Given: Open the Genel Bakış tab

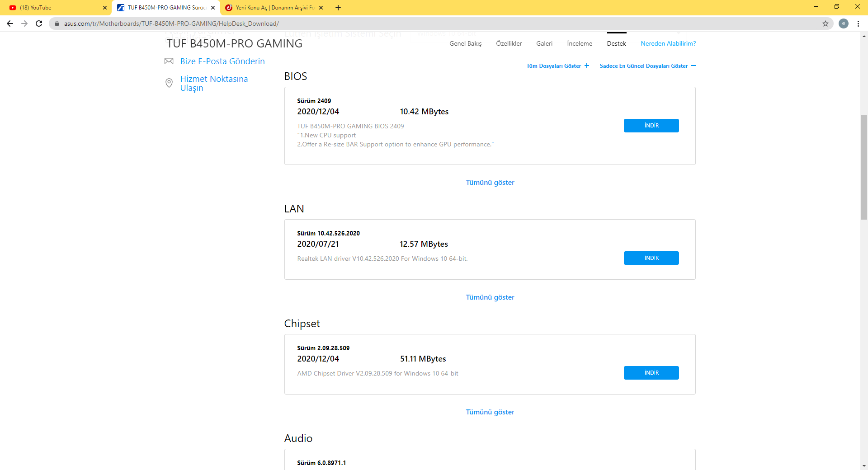Looking at the screenshot, I should coord(466,43).
